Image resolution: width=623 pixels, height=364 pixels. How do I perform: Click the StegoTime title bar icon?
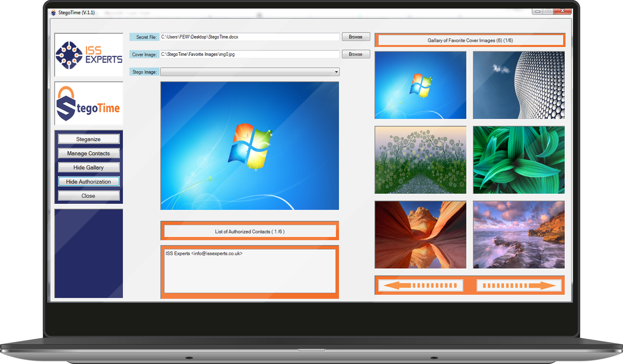click(54, 13)
